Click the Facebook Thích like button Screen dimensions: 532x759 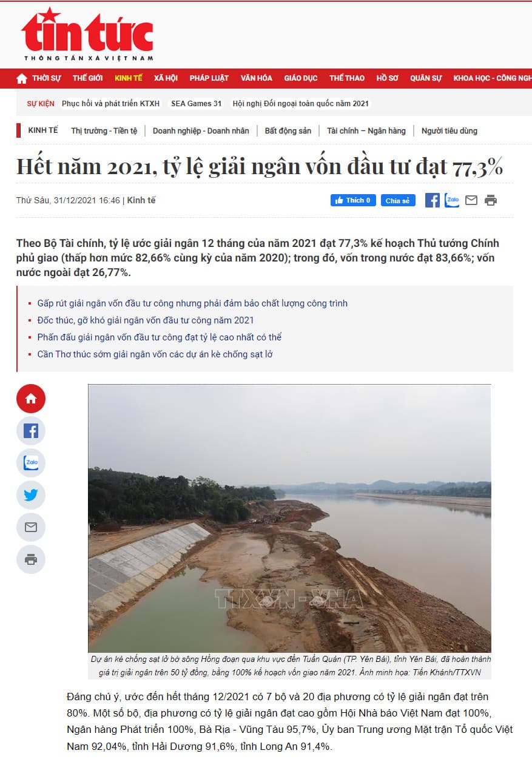tap(353, 200)
